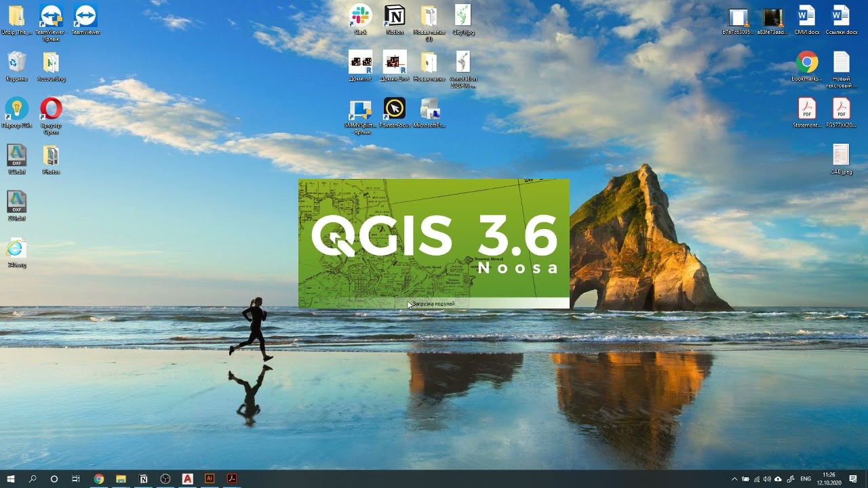Click the QGIS splash loading progress bar
The width and height of the screenshot is (868, 488).
[x=434, y=303]
